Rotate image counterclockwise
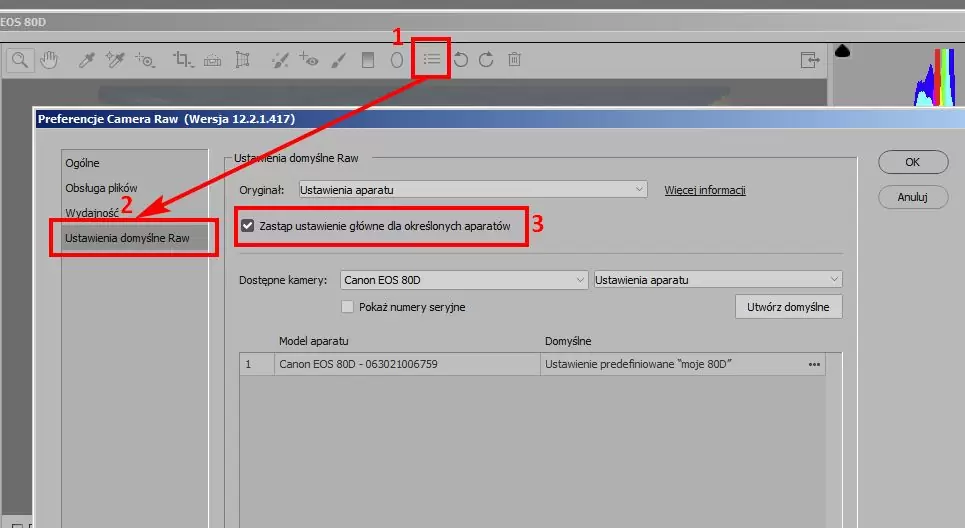 click(461, 60)
